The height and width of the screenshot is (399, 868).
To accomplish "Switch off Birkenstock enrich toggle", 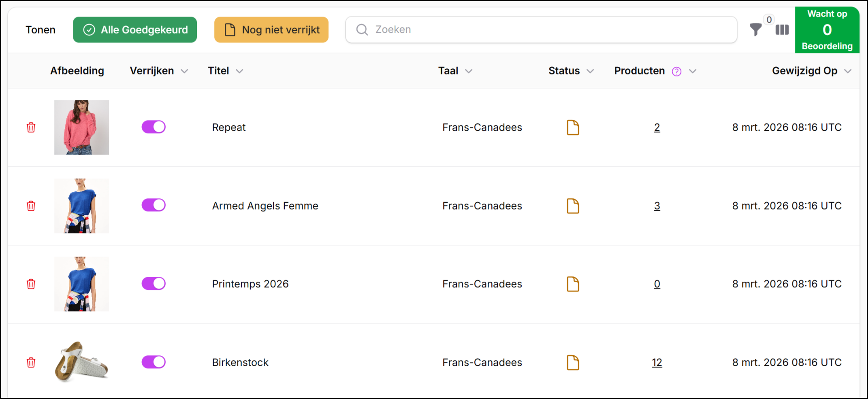I will tap(154, 362).
